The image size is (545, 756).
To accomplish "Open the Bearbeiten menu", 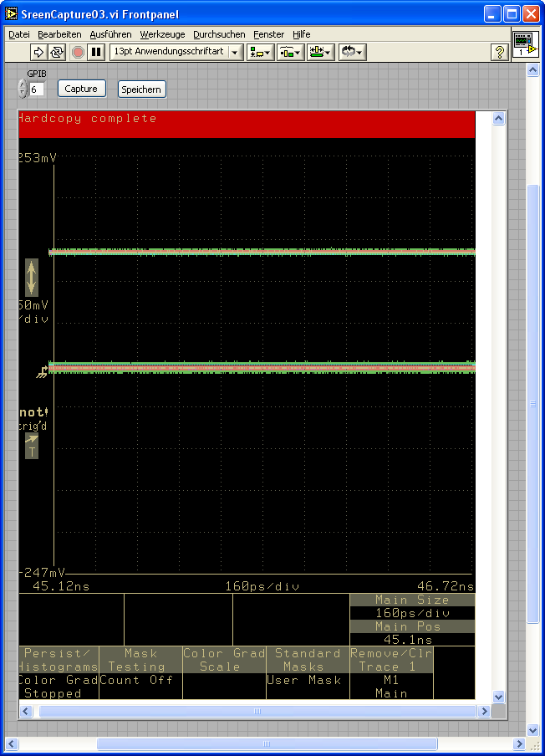I will pos(59,34).
